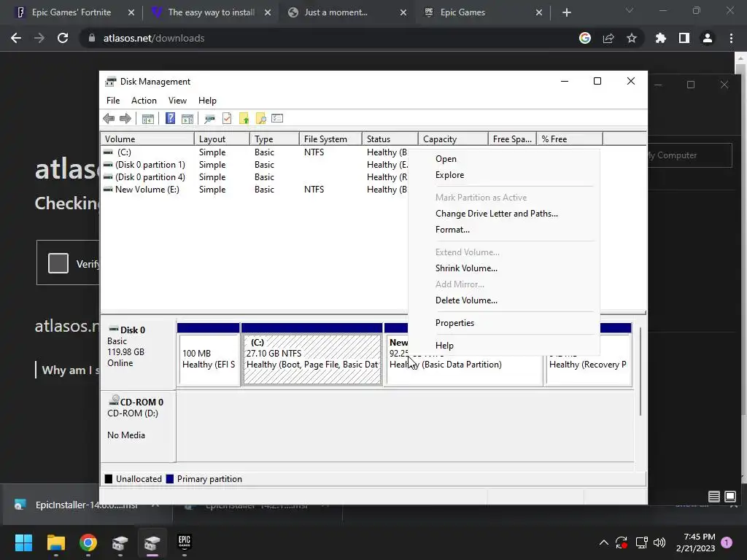The width and height of the screenshot is (747, 560).
Task: Click the disk connect/rescan toolbar icon
Action: pyautogui.click(x=209, y=119)
